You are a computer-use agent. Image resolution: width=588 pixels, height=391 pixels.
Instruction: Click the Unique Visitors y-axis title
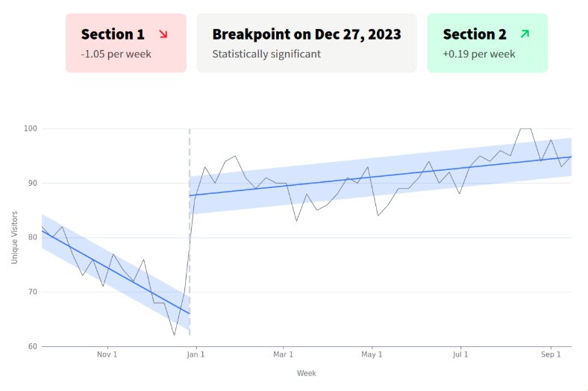(x=14, y=237)
